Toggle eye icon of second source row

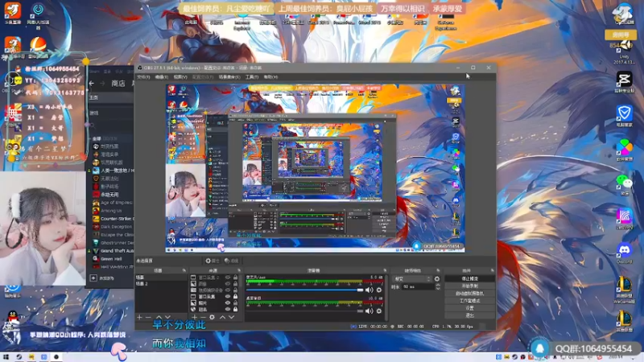[228, 284]
